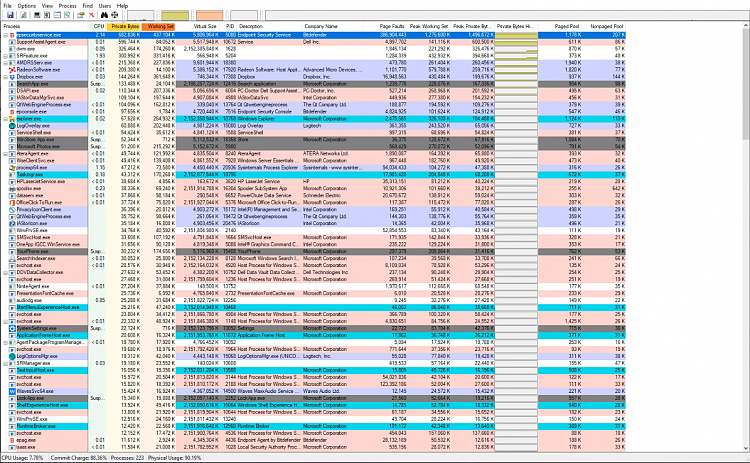Open the View menu
The height and width of the screenshot is (463, 750).
point(47,6)
